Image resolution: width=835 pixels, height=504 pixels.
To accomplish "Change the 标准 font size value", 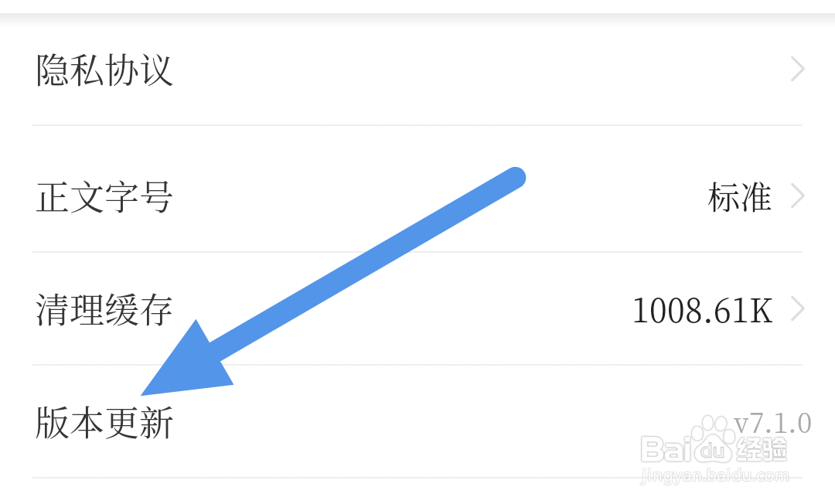I will point(740,197).
